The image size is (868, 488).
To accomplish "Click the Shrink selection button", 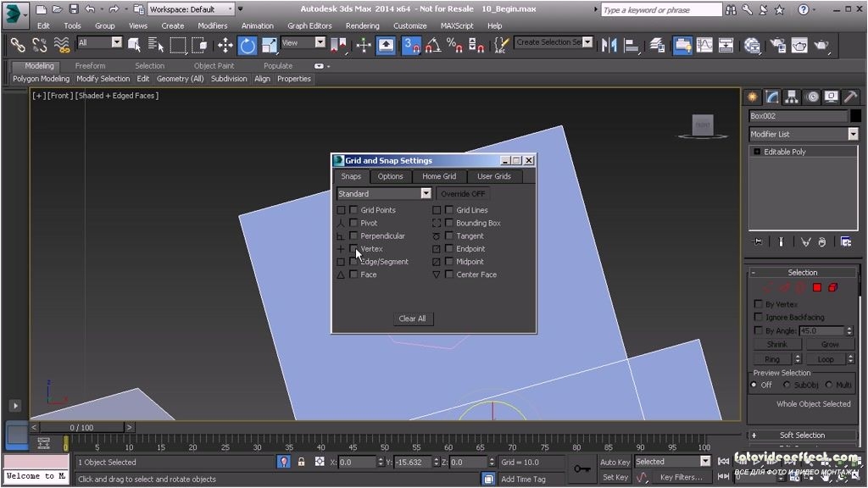I will click(x=777, y=344).
